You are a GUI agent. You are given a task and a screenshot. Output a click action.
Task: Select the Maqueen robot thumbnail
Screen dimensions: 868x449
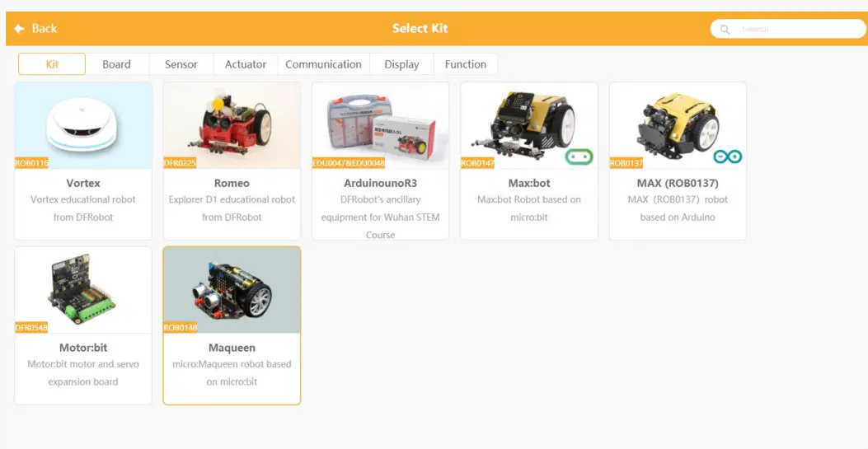(x=232, y=290)
